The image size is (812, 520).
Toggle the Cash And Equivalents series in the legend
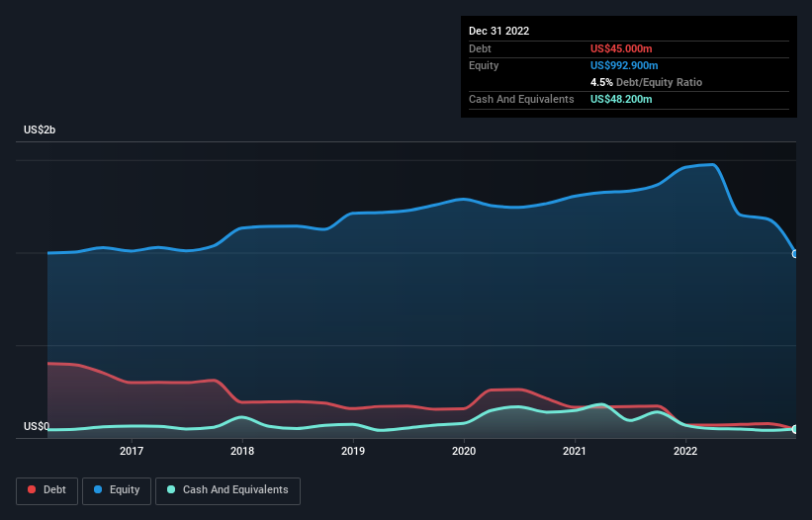tap(227, 490)
